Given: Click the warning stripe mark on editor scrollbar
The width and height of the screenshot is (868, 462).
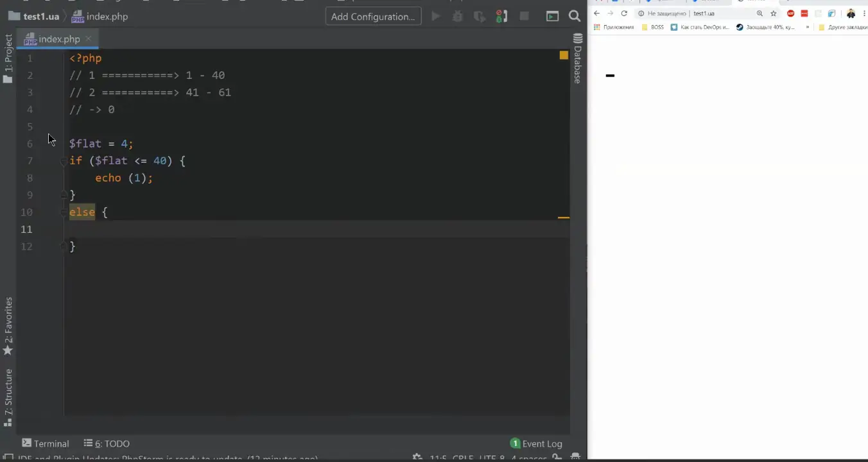Looking at the screenshot, I should tap(564, 218).
